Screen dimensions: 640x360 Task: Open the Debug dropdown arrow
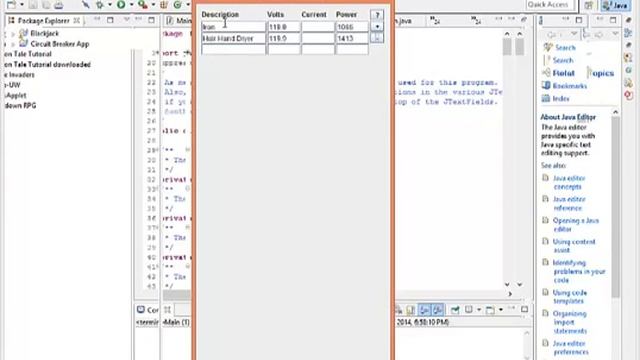point(110,5)
